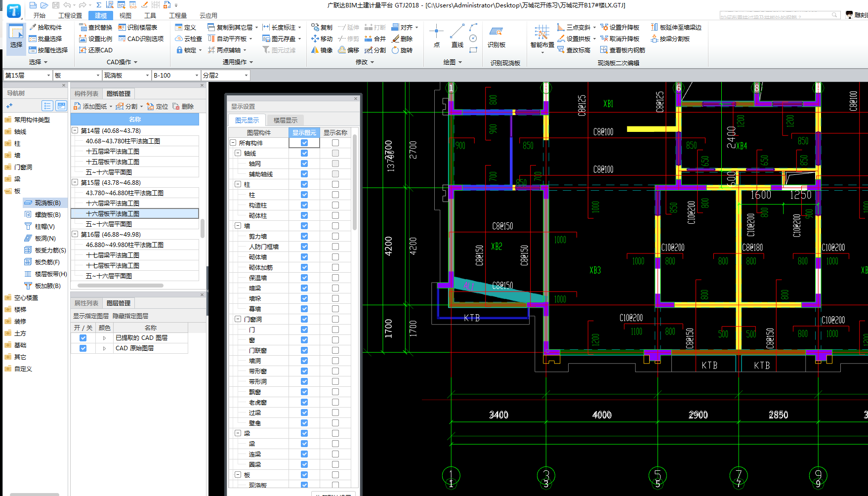The width and height of the screenshot is (868, 496).
Task: Collapse the 第14层 tree node
Action: [x=75, y=130]
